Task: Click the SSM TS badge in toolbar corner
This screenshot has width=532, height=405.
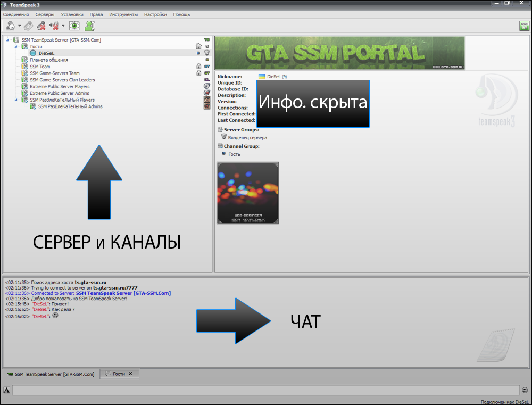Action: [524, 26]
